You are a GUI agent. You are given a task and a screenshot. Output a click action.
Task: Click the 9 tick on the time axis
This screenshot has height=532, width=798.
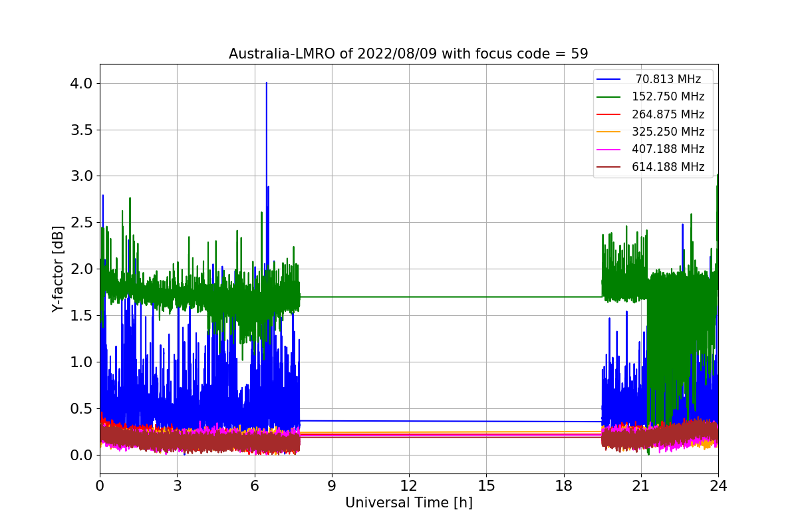pos(332,485)
